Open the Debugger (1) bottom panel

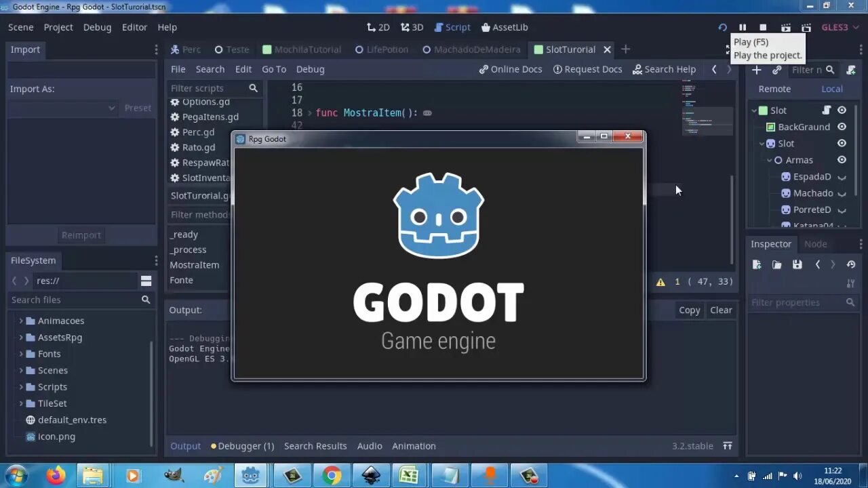coord(242,446)
